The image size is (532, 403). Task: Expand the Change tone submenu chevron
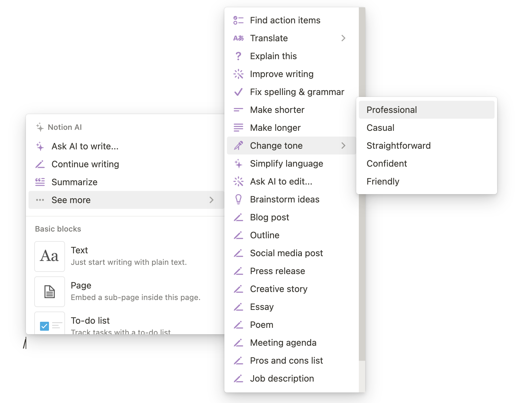click(x=343, y=146)
